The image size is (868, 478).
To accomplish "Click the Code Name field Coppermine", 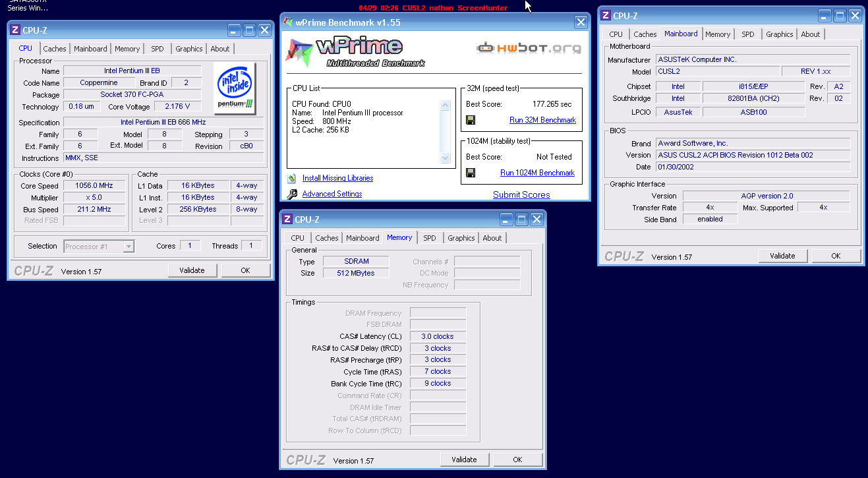I will (99, 82).
